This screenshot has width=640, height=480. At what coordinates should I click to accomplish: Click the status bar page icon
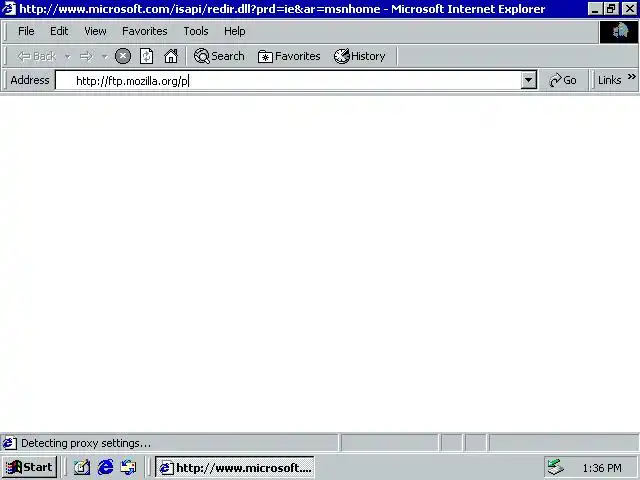pyautogui.click(x=9, y=443)
